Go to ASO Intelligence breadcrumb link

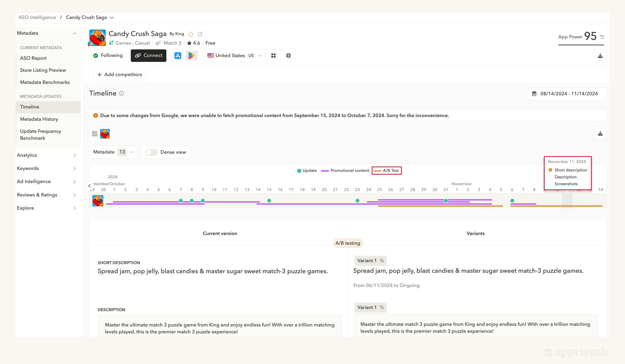[x=37, y=17]
